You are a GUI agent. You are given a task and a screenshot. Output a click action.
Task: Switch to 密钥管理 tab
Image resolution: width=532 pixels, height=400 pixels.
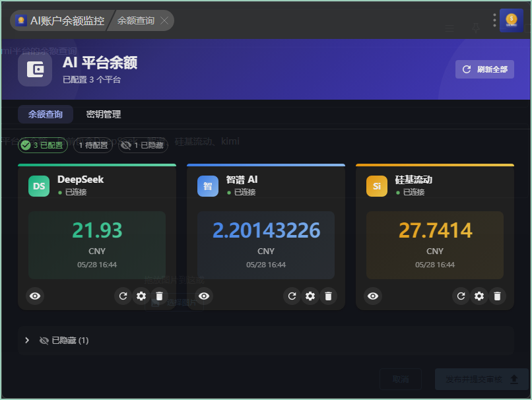(x=104, y=114)
